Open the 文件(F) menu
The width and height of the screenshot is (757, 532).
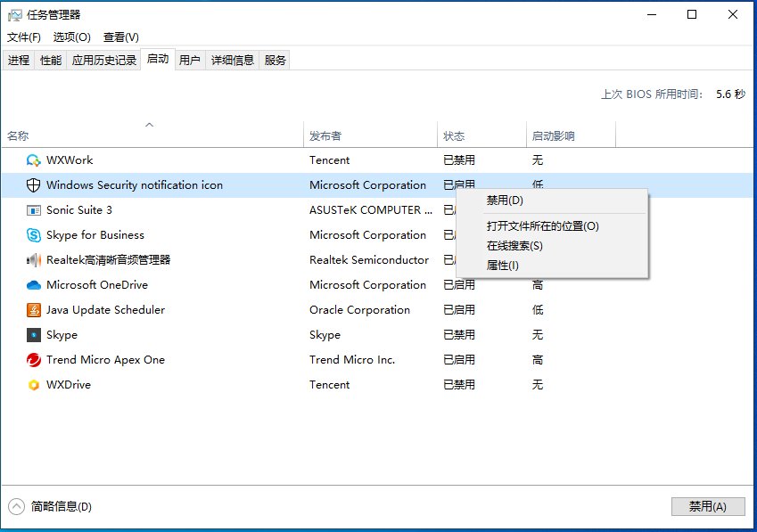click(x=24, y=37)
